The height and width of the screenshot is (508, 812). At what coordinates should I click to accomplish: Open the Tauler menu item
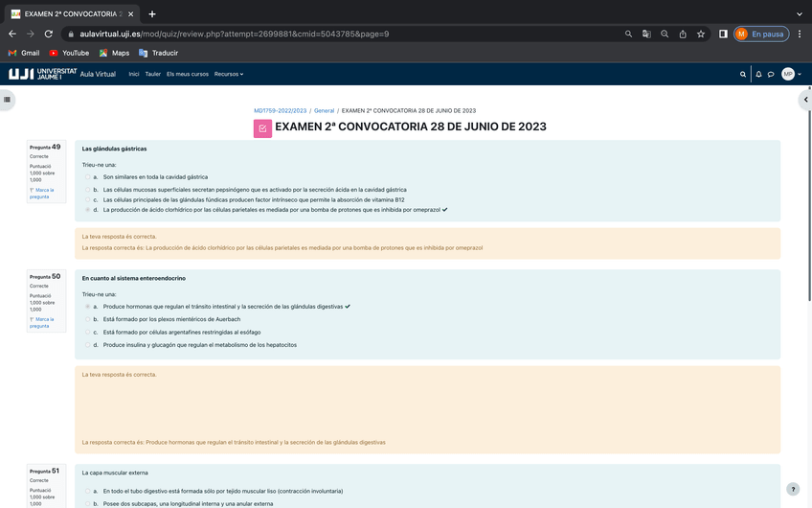tap(153, 74)
